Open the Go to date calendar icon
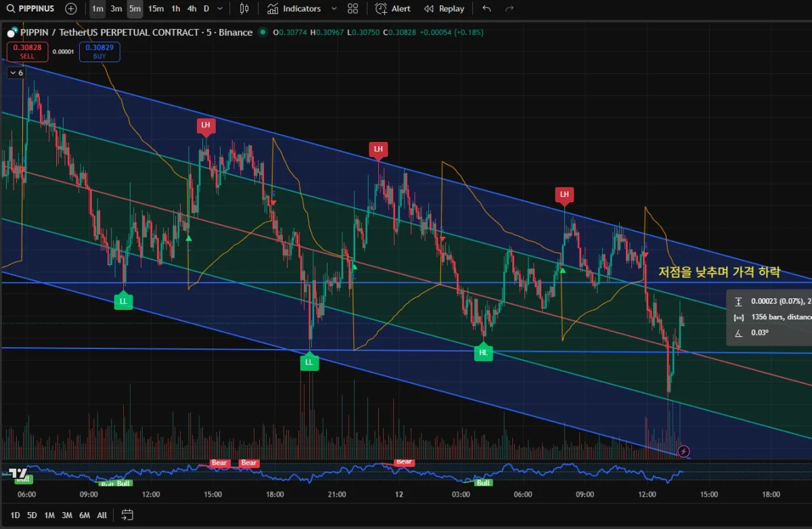 127,515
